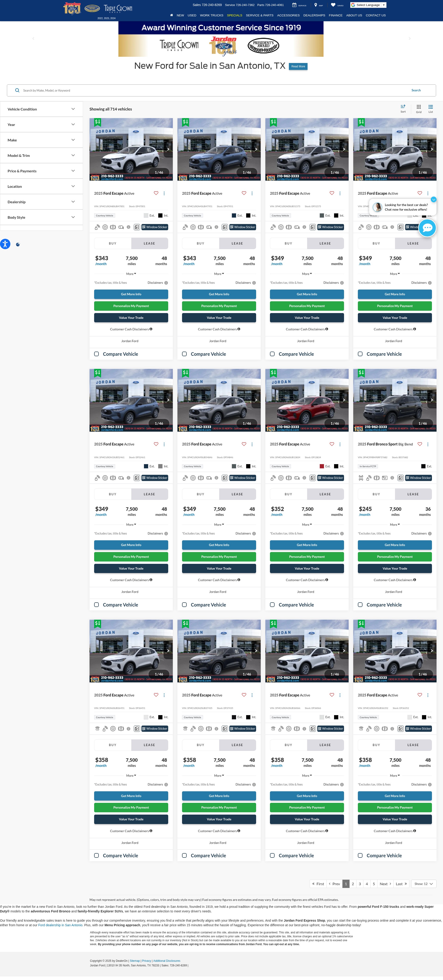This screenshot has height=980, width=443.
Task: Click Value Your Trade on $352 Escape
Action: [x=307, y=568]
